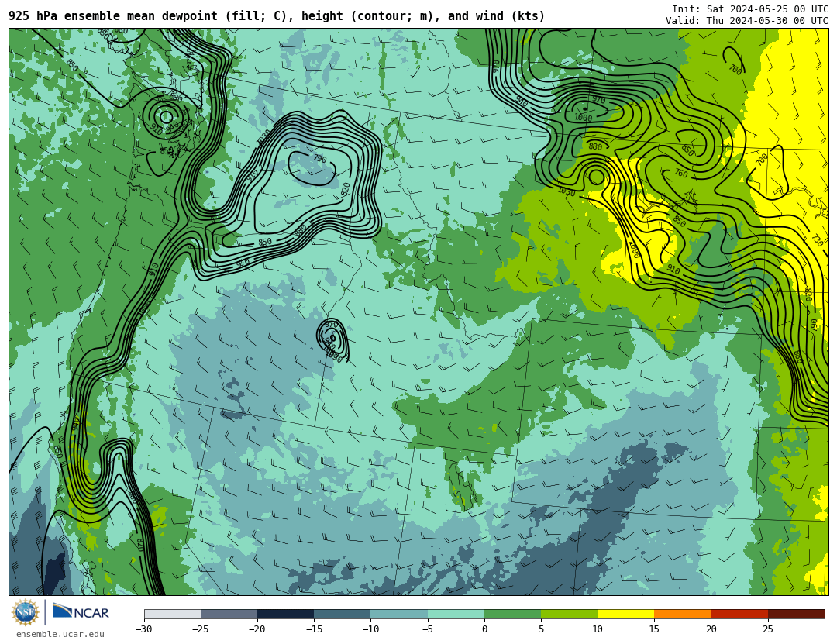This screenshot has width=837, height=644.
Task: Click the orange 15 to 20 colorbar swatch
Action: tap(683, 614)
